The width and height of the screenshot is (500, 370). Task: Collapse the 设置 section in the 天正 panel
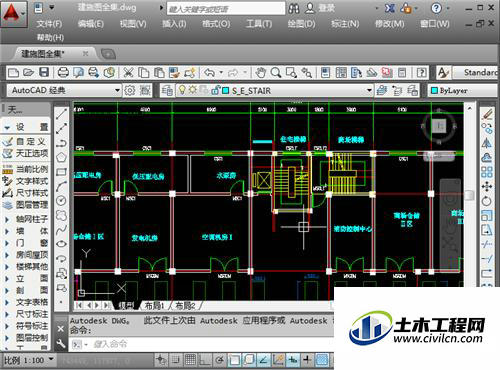(x=7, y=127)
